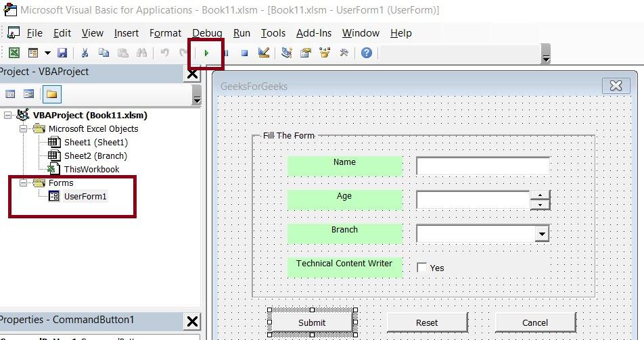Check the Yes checkbox

pos(421,267)
